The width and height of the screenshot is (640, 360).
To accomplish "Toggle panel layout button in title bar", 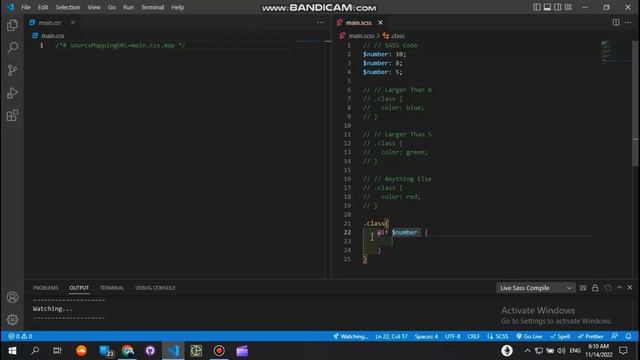I will click(547, 7).
